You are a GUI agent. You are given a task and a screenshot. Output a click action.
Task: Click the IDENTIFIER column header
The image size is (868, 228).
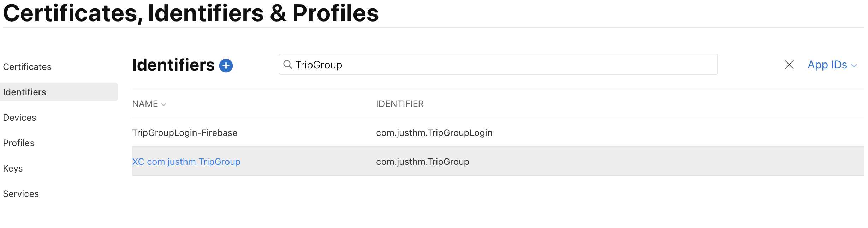pos(399,104)
